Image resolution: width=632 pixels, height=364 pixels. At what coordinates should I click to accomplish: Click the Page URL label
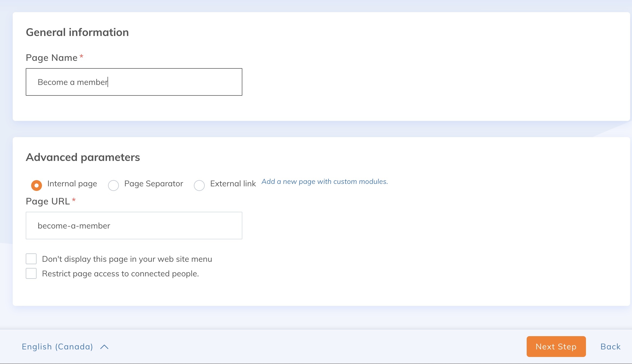click(x=48, y=201)
